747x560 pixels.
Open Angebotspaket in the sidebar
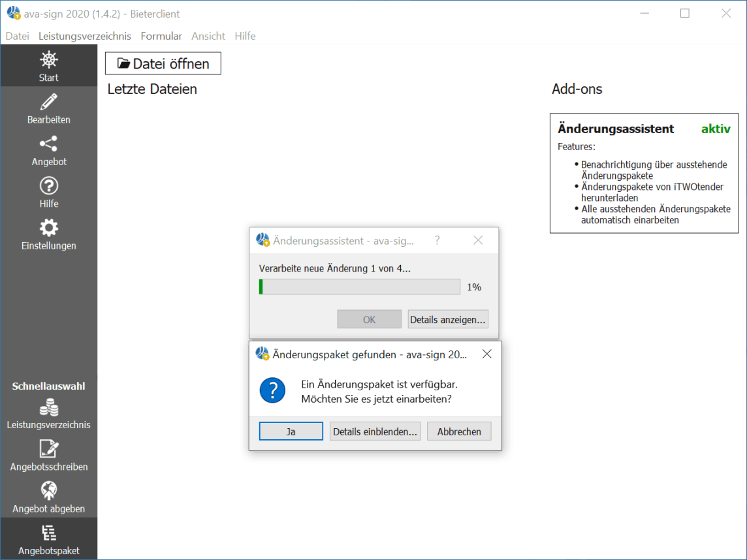point(48,538)
